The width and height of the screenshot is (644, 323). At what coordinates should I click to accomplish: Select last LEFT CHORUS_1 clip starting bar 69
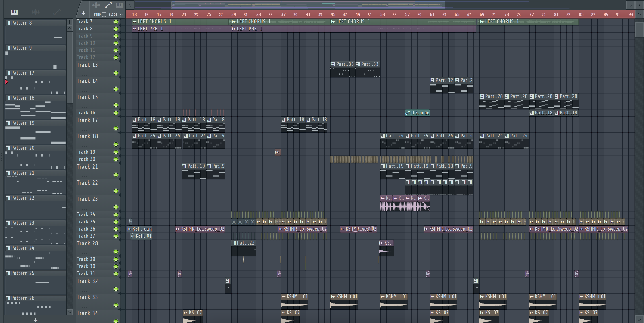(x=529, y=22)
